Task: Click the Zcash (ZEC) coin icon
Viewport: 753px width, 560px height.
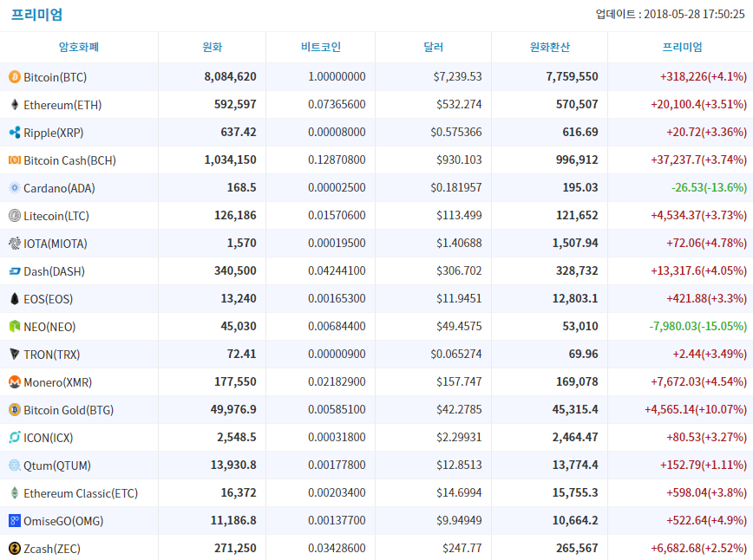Action: [15, 549]
